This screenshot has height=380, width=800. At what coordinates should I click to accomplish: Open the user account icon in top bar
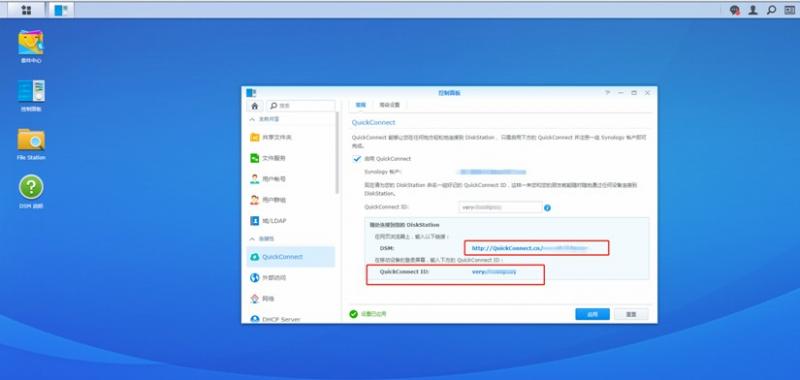pyautogui.click(x=753, y=10)
